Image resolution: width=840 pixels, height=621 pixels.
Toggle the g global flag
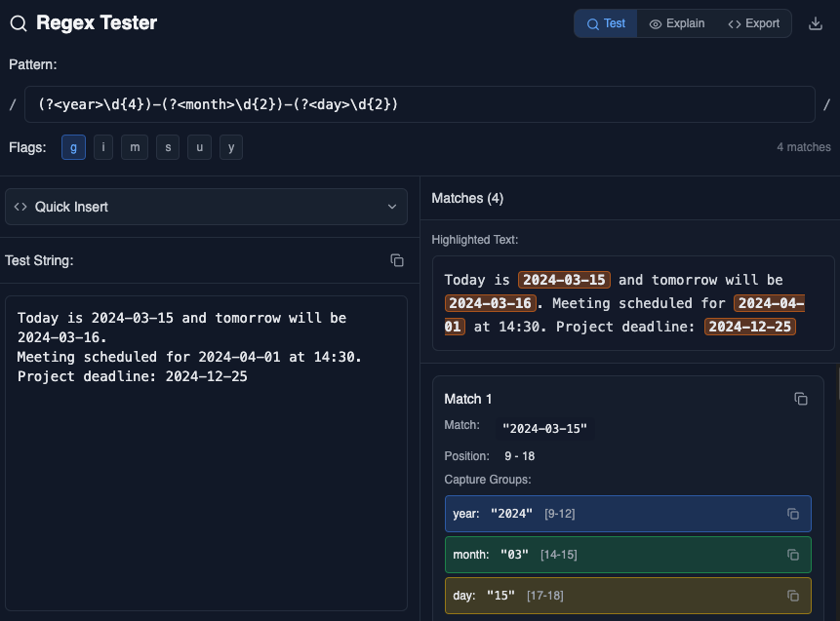(73, 147)
